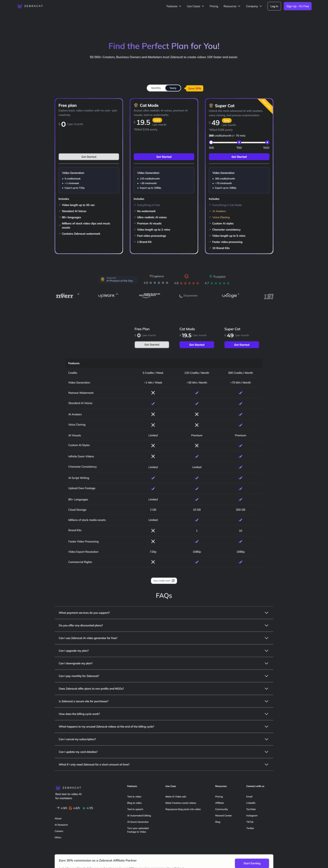Viewport: 328px width, 868px height.
Task: Click the Trustpilot rating badge
Action: pos(217,280)
